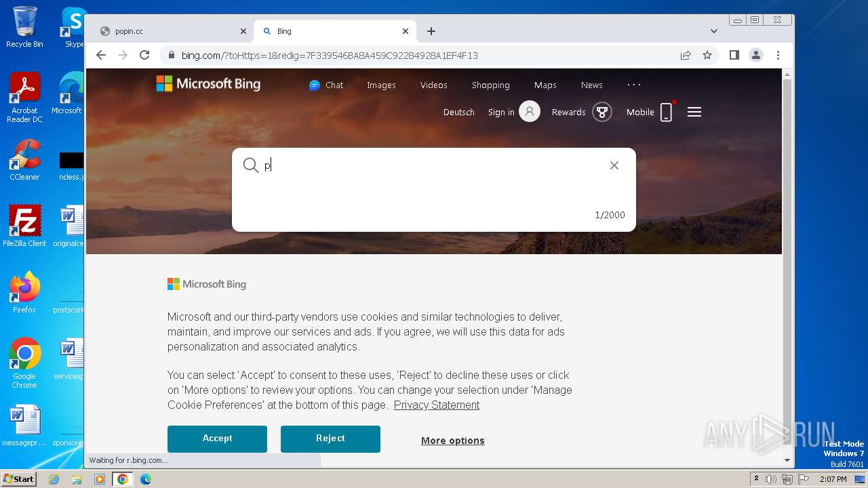Click the Microsoft Bing logo
This screenshot has height=488, width=868.
coord(208,83)
